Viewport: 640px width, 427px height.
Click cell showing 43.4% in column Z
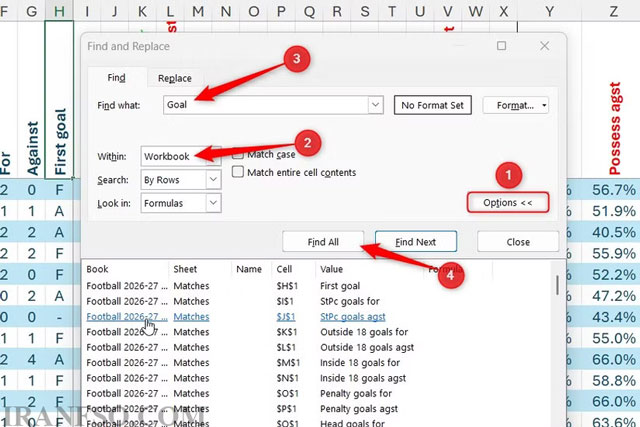pyautogui.click(x=613, y=317)
